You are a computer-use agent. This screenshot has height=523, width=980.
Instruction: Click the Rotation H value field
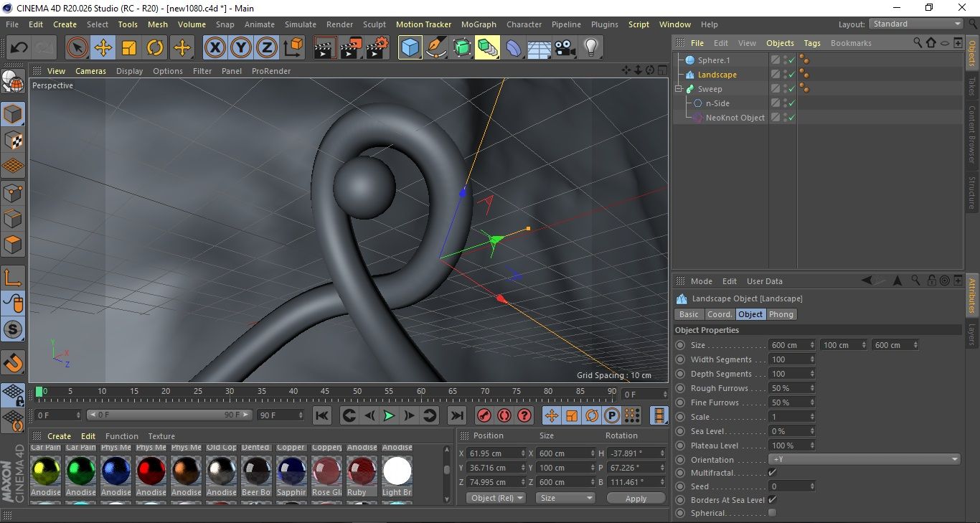click(636, 453)
